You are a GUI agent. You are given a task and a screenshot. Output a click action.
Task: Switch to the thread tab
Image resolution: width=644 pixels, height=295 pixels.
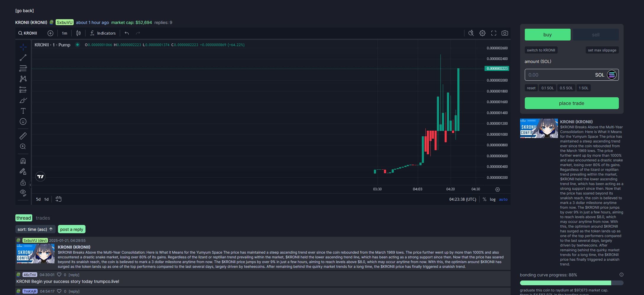point(24,218)
